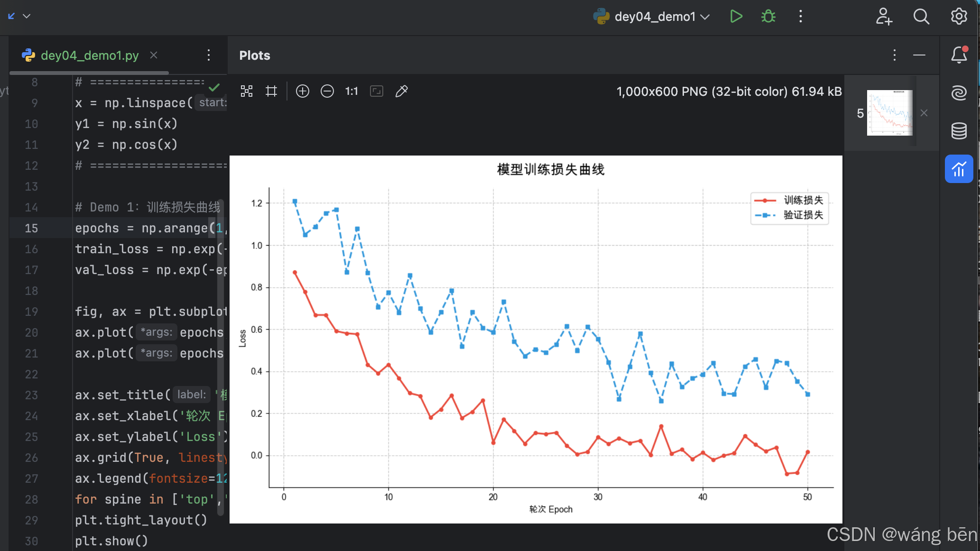Image resolution: width=980 pixels, height=551 pixels.
Task: Select the plot thumbnail numbered 5
Action: [889, 113]
